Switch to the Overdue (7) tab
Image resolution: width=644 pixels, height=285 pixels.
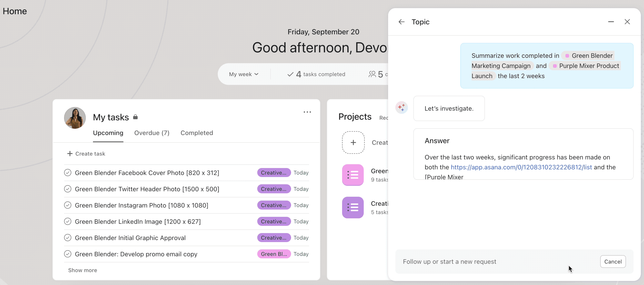point(152,133)
